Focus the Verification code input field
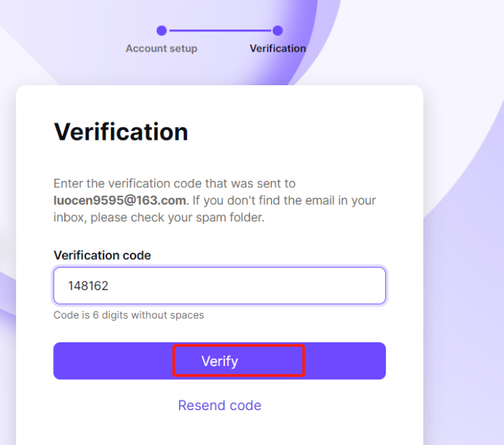Image resolution: width=504 pixels, height=445 pixels. pyautogui.click(x=219, y=286)
